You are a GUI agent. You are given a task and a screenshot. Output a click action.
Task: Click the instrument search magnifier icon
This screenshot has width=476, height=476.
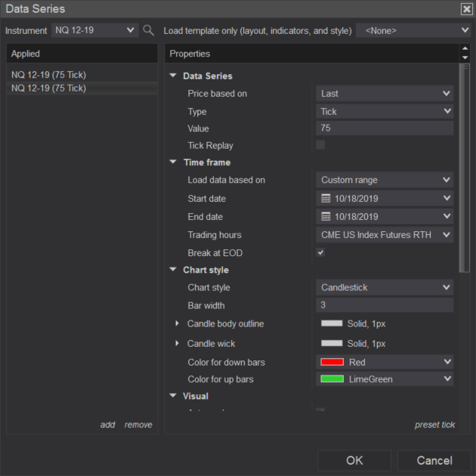pos(148,30)
